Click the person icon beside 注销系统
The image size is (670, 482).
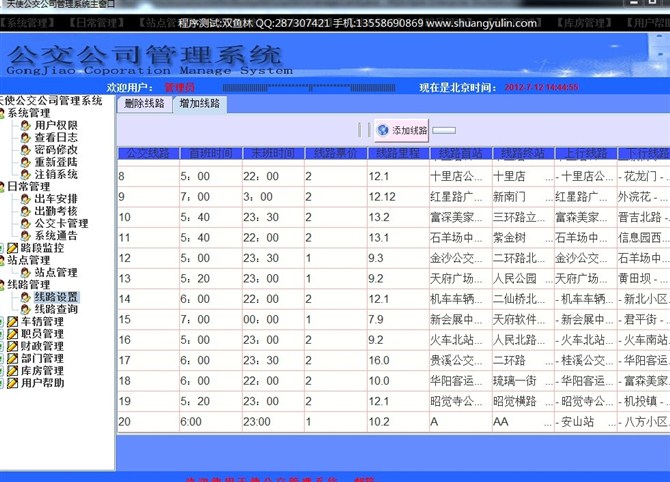26,174
